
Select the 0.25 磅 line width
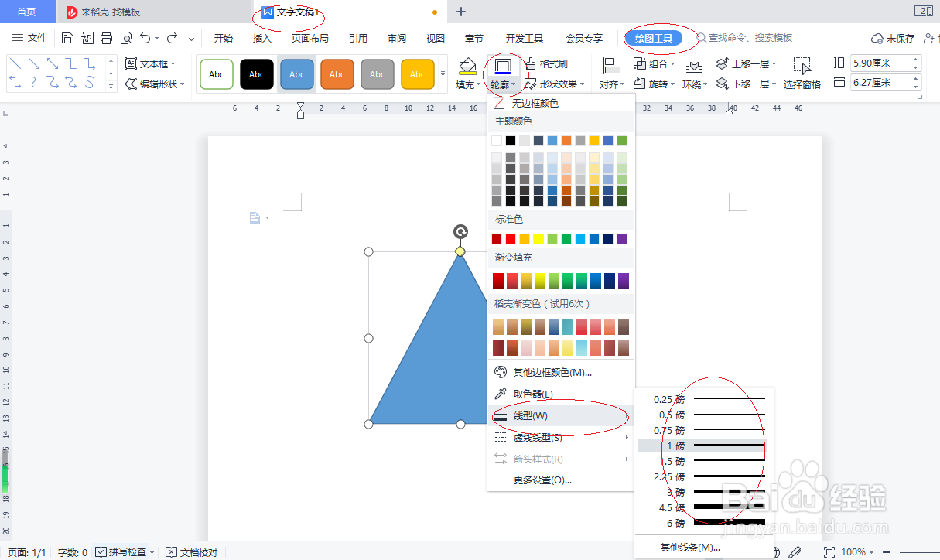pos(703,399)
